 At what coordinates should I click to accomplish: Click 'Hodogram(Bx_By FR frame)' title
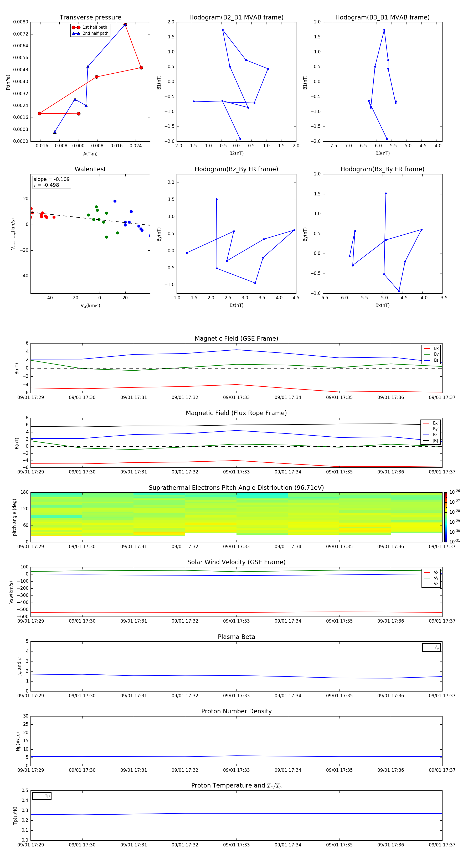tap(382, 169)
